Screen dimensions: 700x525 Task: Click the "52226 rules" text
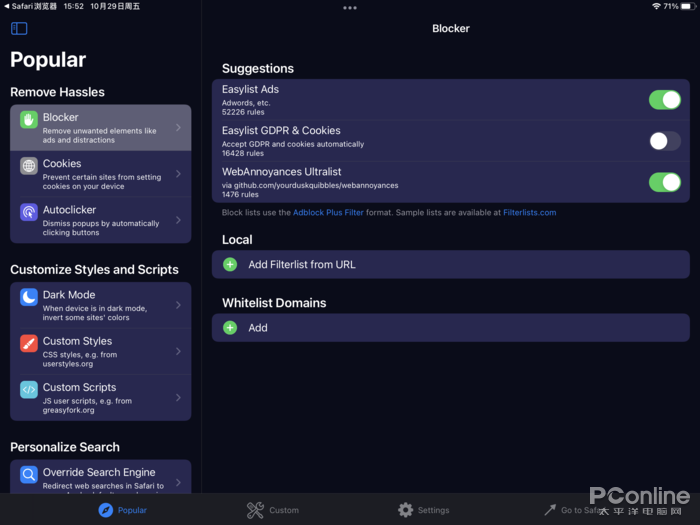click(243, 112)
